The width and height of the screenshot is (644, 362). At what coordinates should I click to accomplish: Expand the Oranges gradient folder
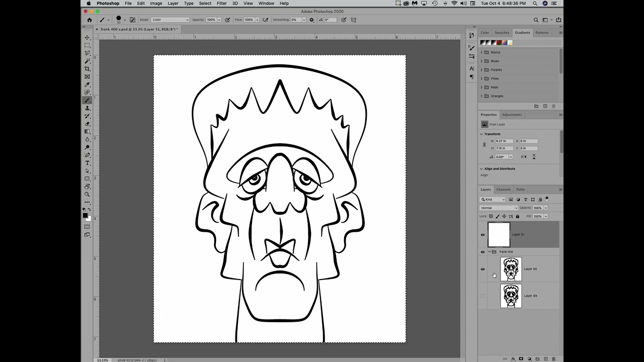[481, 96]
